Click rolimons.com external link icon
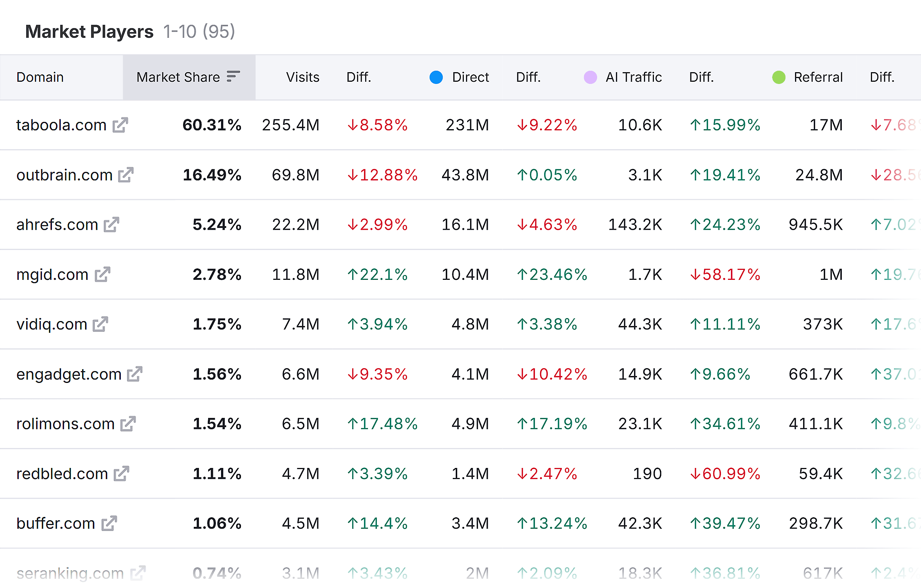This screenshot has height=588, width=921. [129, 424]
